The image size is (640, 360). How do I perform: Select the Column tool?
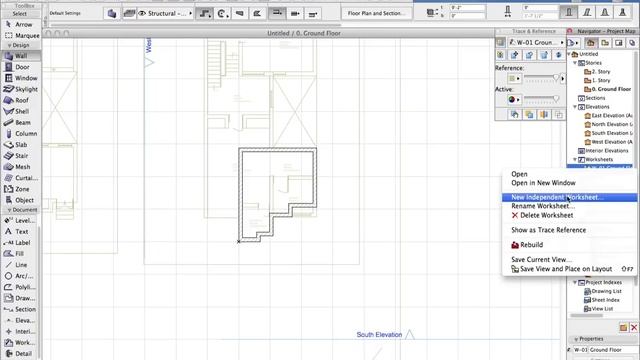pyautogui.click(x=20, y=133)
